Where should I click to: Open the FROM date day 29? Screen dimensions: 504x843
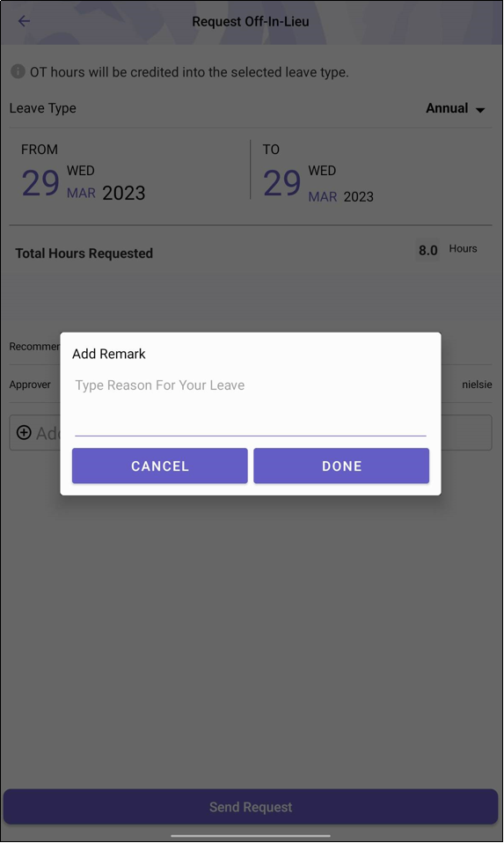(x=40, y=183)
